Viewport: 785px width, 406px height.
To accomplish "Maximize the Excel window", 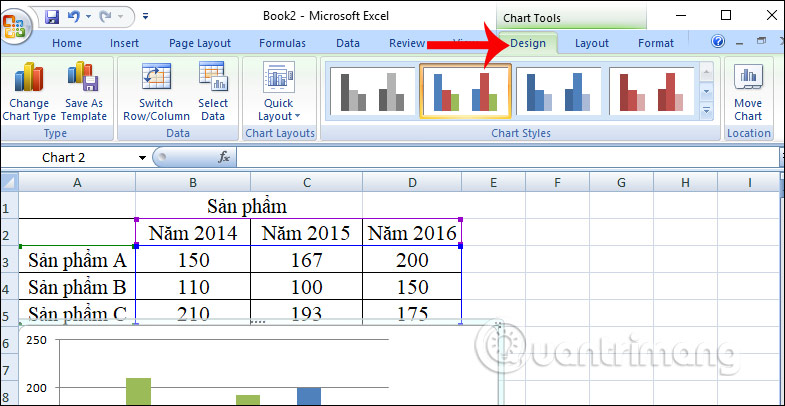I will pos(725,15).
